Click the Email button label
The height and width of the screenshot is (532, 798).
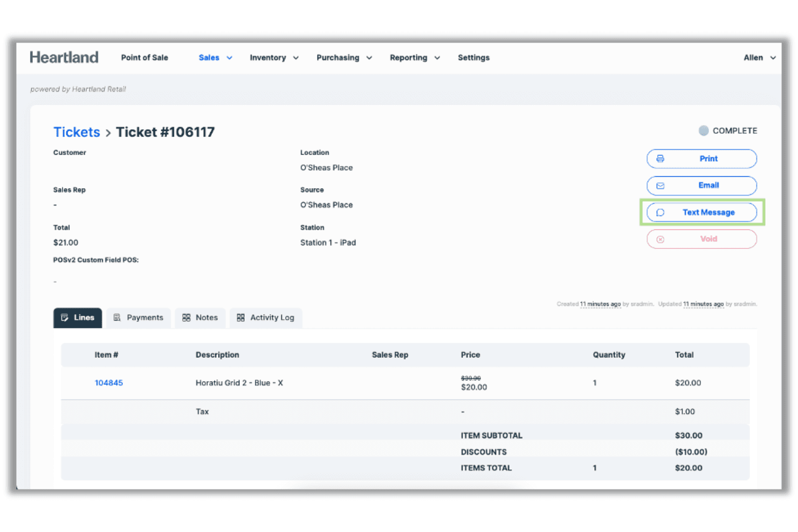click(x=708, y=185)
